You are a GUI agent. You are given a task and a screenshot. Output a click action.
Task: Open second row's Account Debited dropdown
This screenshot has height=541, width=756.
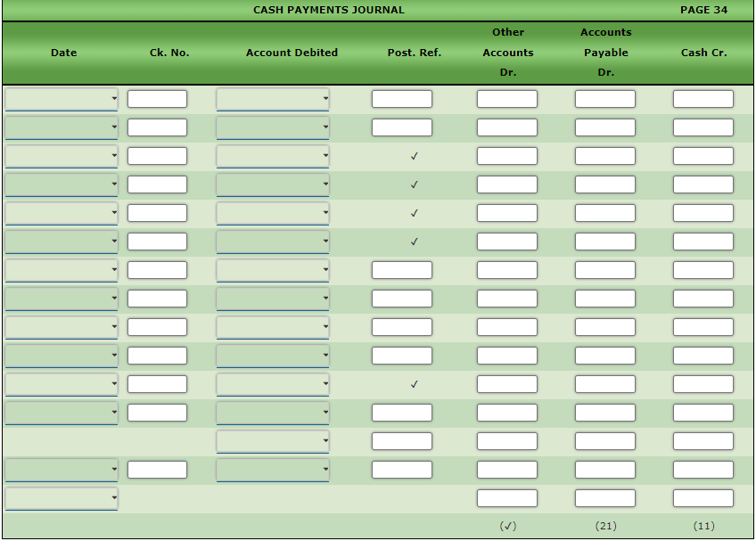(273, 127)
